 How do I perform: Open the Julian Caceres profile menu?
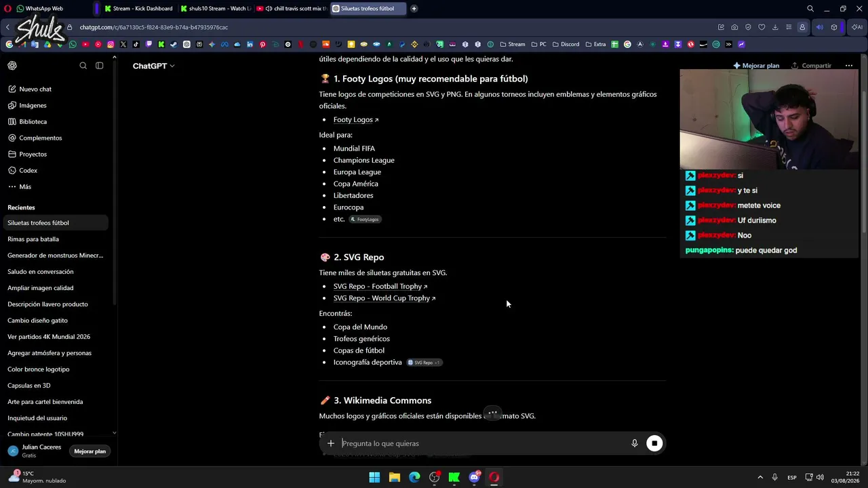35,451
